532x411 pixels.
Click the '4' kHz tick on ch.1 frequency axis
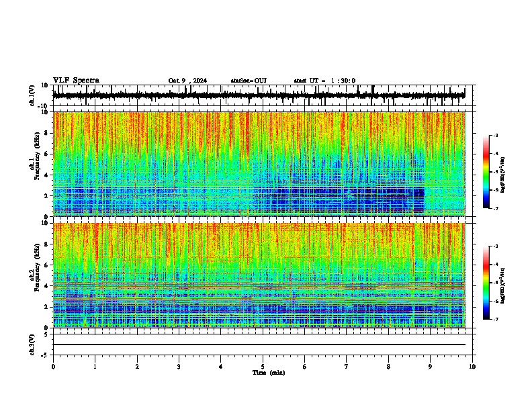[x=47, y=175]
